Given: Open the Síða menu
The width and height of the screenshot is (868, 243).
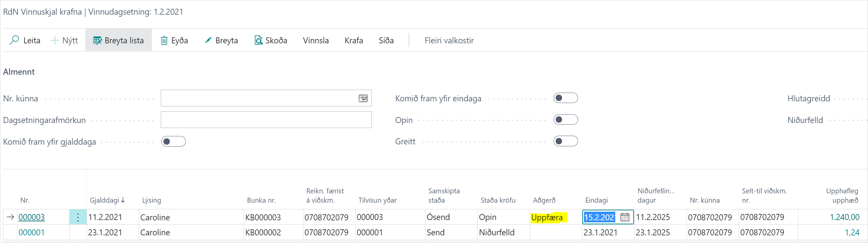Looking at the screenshot, I should (386, 41).
